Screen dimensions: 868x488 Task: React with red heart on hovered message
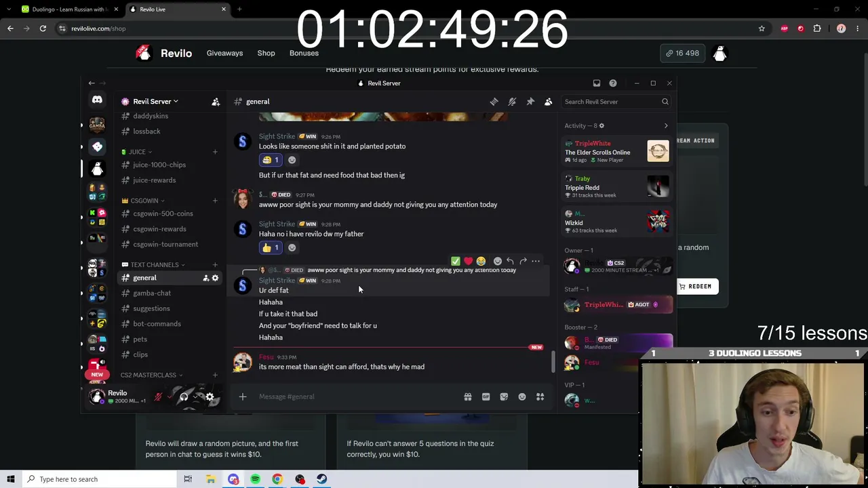468,261
